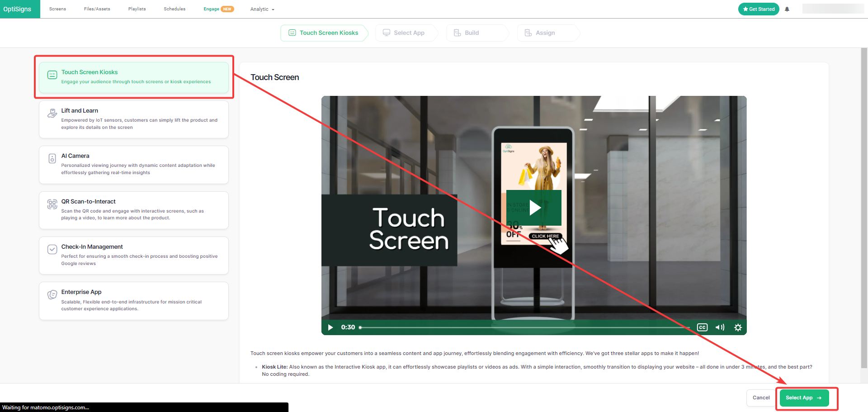Click the Assign step icon
This screenshot has height=412, width=868.
tap(528, 33)
